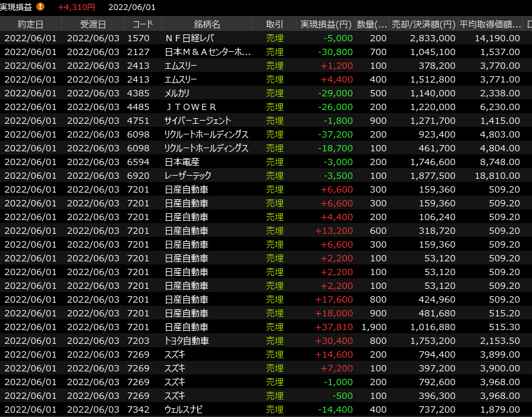Sort by 実現損益(円) column header
The width and height of the screenshot is (532, 417).
[x=325, y=24]
